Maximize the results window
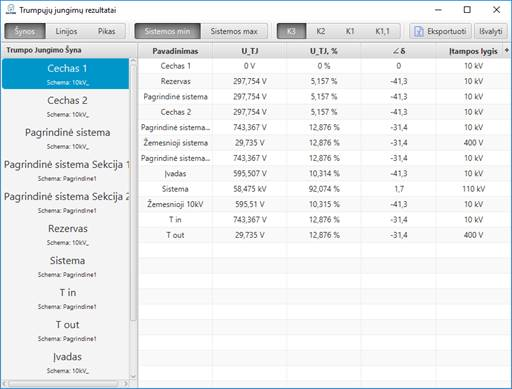The image size is (512, 389). (467, 10)
